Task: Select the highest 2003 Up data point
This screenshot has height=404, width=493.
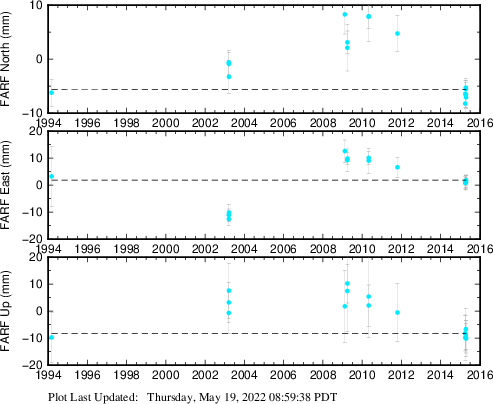Action: point(229,291)
